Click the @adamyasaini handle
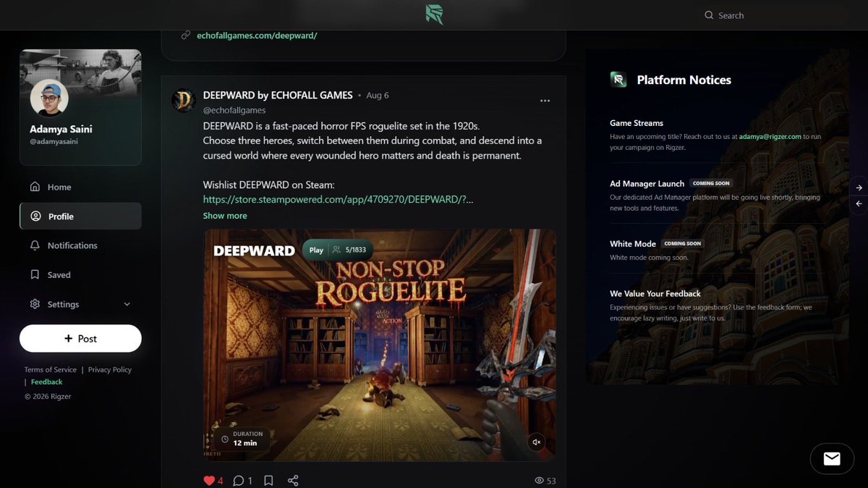This screenshot has width=868, height=488. point(53,142)
